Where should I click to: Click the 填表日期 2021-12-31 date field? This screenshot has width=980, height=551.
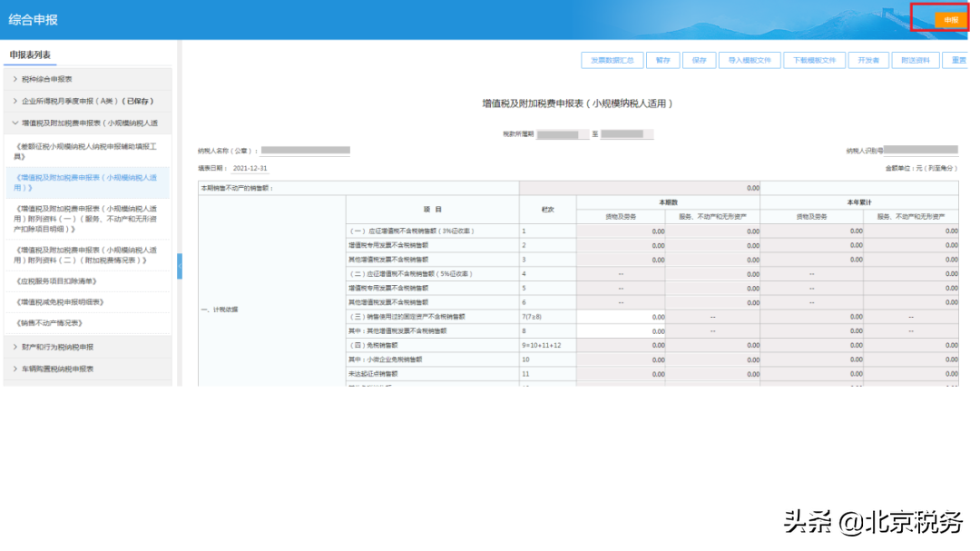[x=250, y=168]
